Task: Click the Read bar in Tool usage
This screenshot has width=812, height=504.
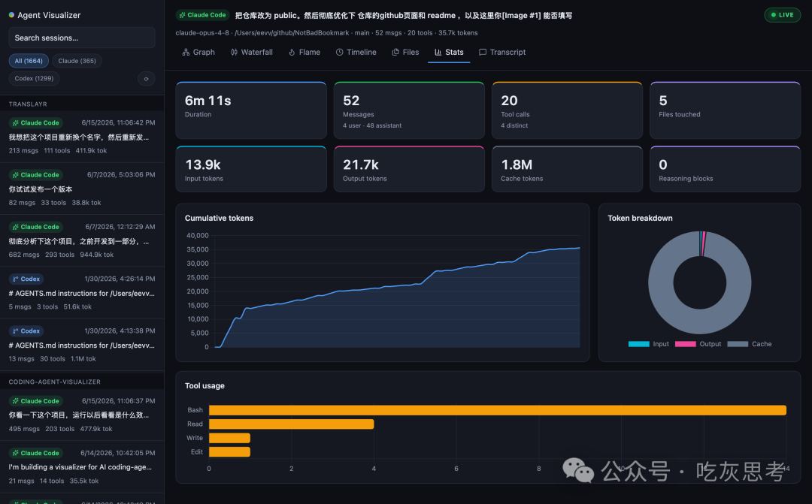Action: coord(292,424)
